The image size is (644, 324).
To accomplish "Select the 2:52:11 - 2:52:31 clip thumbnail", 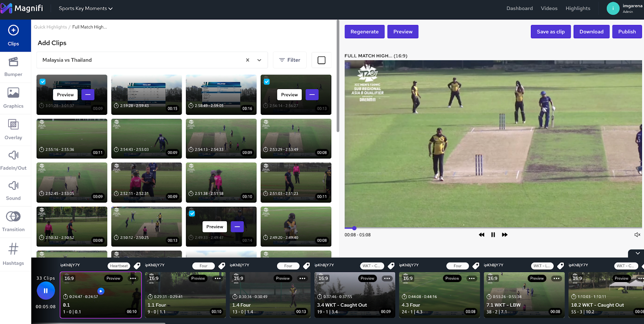I will (147, 183).
